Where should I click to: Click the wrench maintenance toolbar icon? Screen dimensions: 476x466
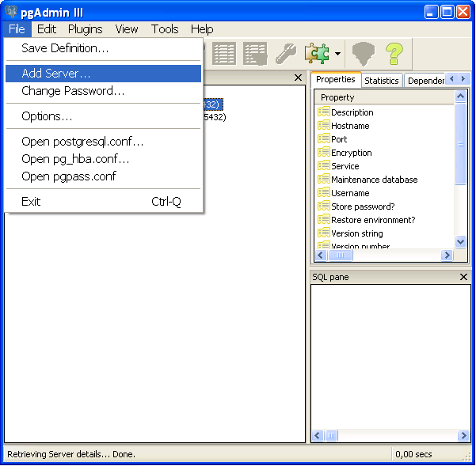(x=285, y=54)
